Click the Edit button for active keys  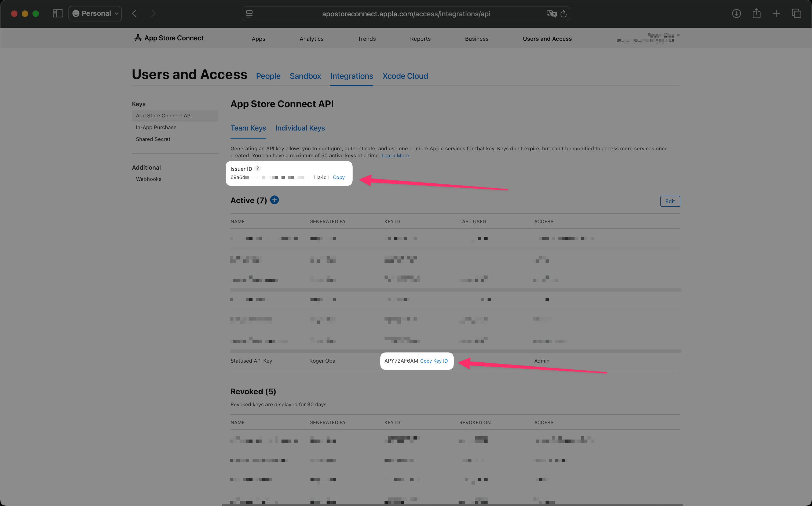pyautogui.click(x=670, y=201)
